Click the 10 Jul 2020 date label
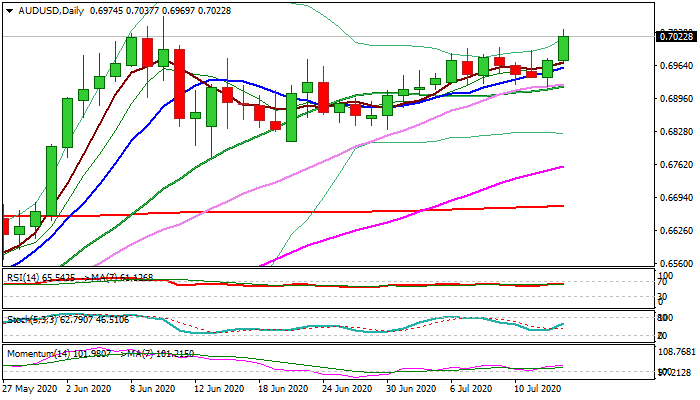 coord(536,387)
